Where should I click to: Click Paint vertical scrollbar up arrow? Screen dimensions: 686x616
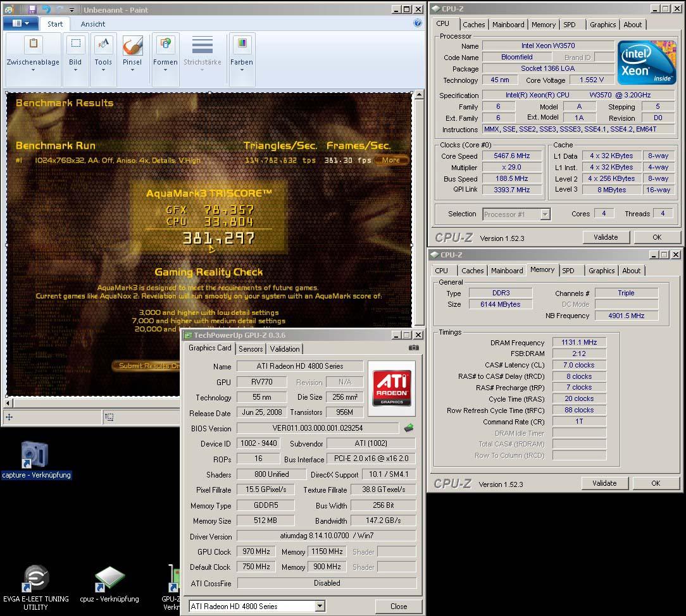pos(419,94)
